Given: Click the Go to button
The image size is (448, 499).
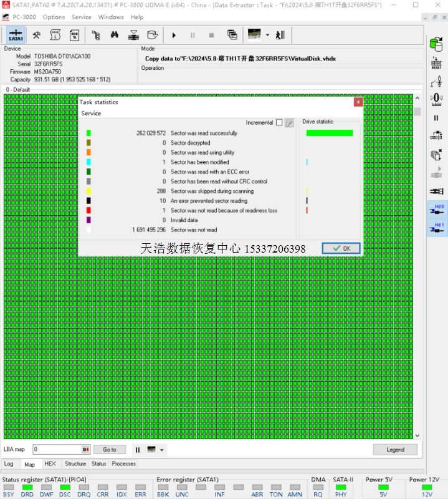Looking at the screenshot, I should 110,450.
